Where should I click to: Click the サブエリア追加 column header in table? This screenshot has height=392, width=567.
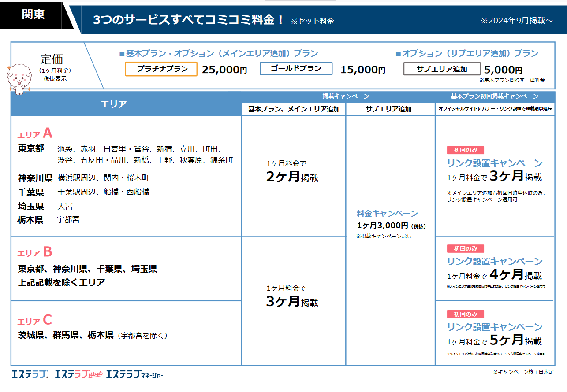pyautogui.click(x=388, y=109)
